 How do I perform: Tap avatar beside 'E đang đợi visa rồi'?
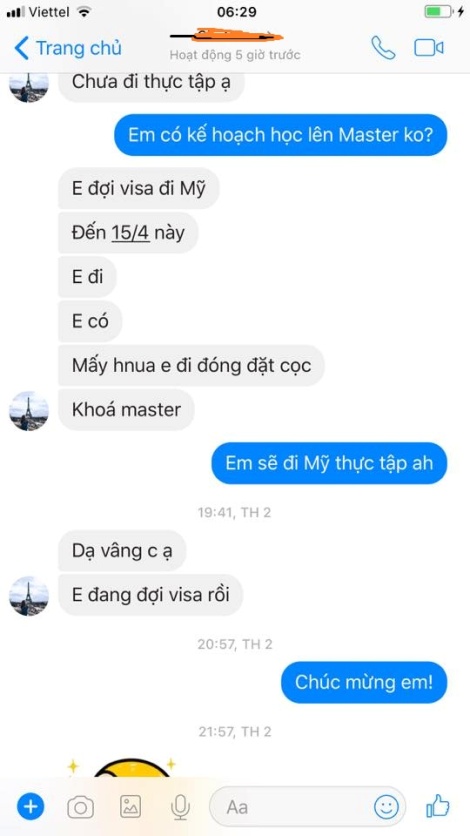coord(29,596)
